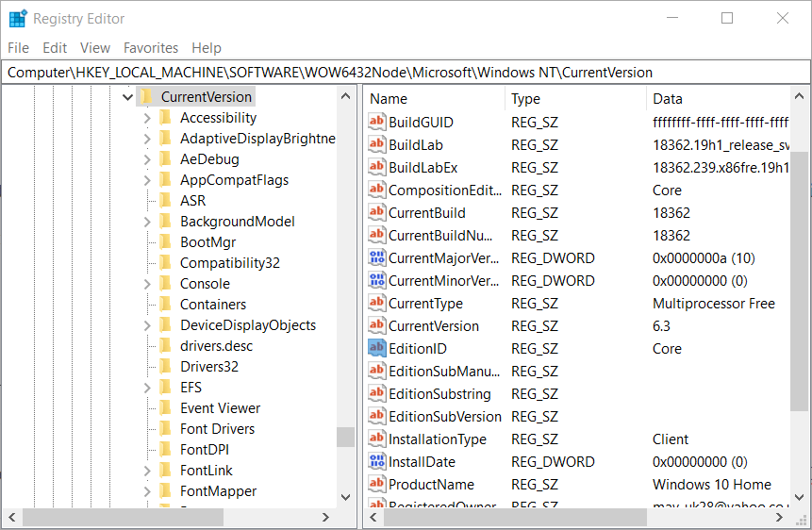
Task: Expand the DeviceDisplayObjects key
Action: click(147, 325)
